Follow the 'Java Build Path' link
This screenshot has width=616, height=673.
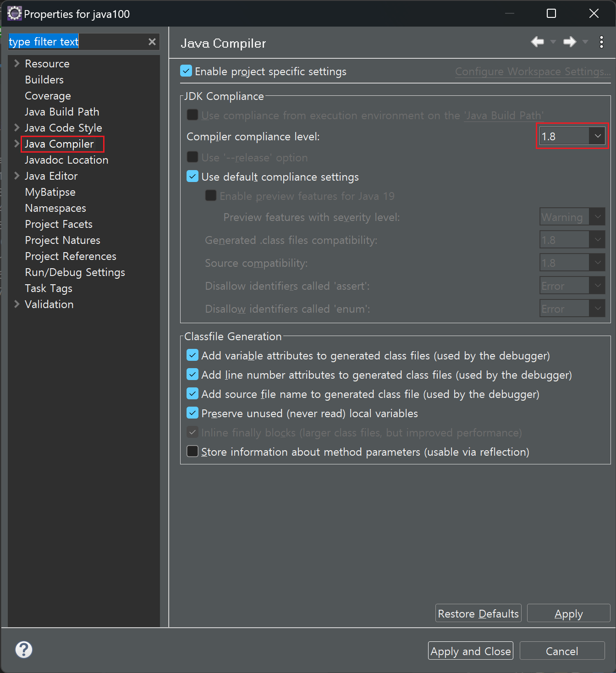tap(504, 116)
